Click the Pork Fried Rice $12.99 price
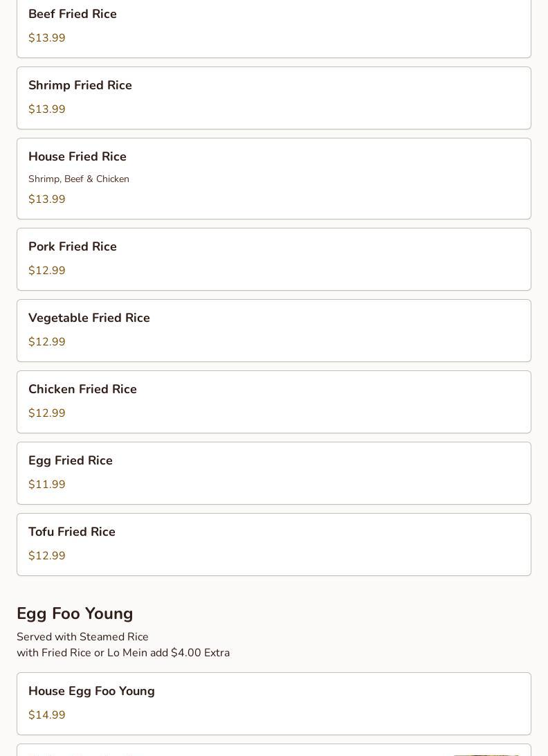Screen dimensions: 548x756 tap(47, 271)
